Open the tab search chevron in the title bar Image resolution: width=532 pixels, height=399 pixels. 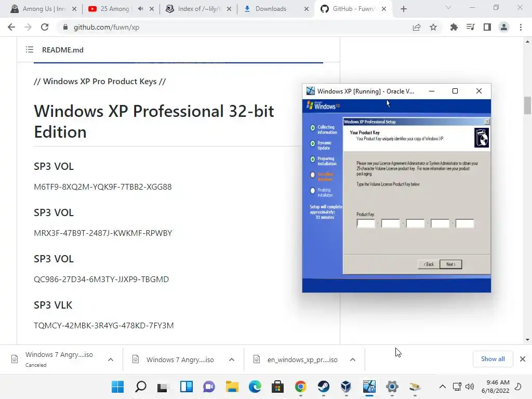(448, 7)
